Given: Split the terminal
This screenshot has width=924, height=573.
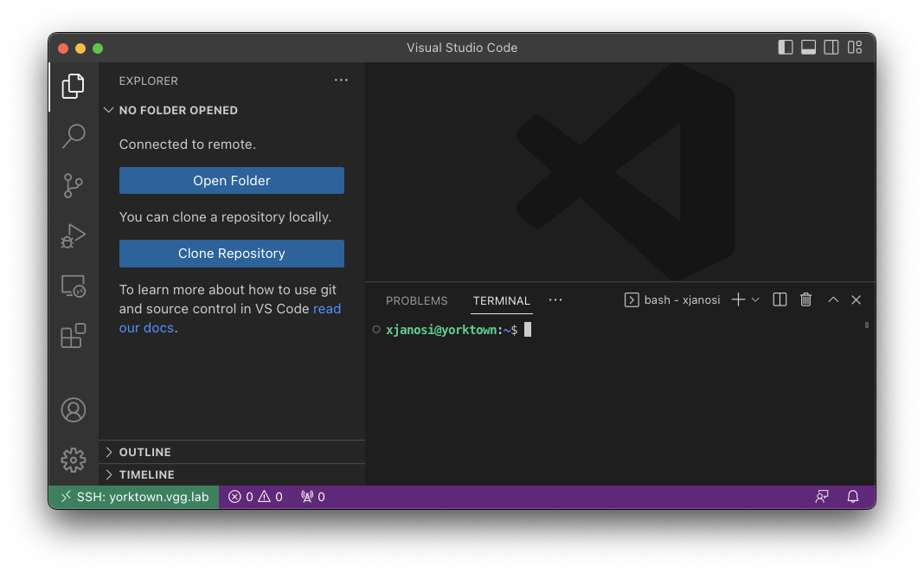Looking at the screenshot, I should (x=780, y=300).
